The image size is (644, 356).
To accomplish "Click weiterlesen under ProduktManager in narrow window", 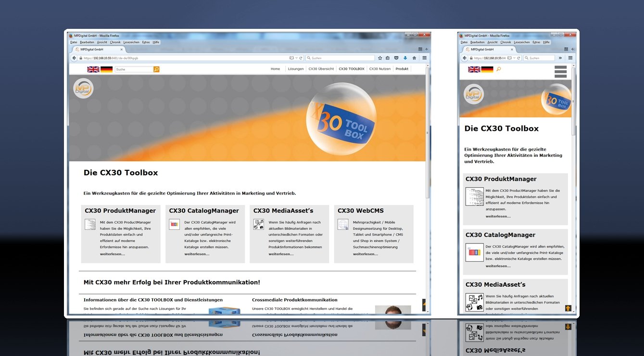I will point(498,216).
